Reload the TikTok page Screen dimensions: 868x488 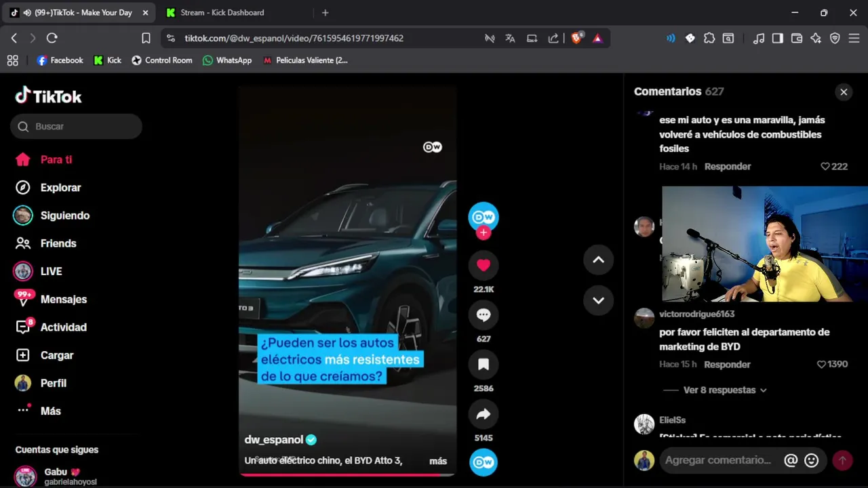point(52,39)
